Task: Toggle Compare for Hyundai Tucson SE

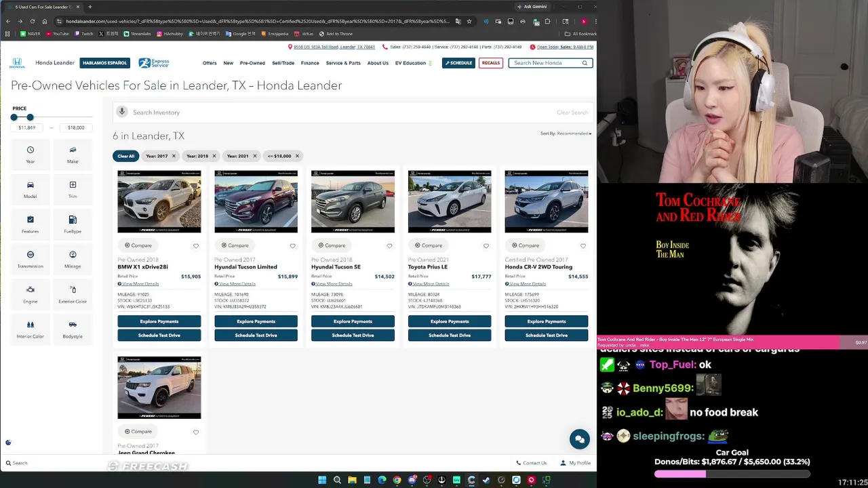Action: tap(332, 245)
